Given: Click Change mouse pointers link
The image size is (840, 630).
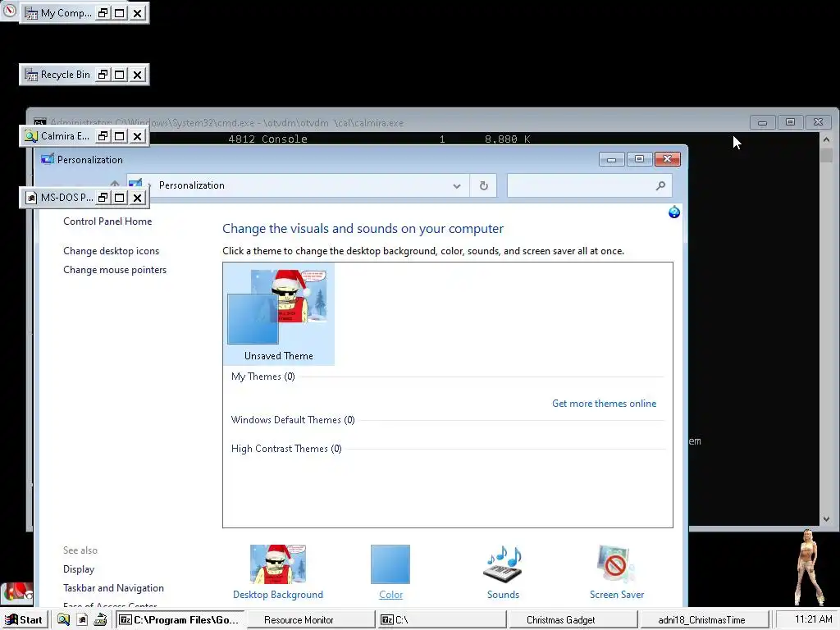Looking at the screenshot, I should (x=115, y=269).
